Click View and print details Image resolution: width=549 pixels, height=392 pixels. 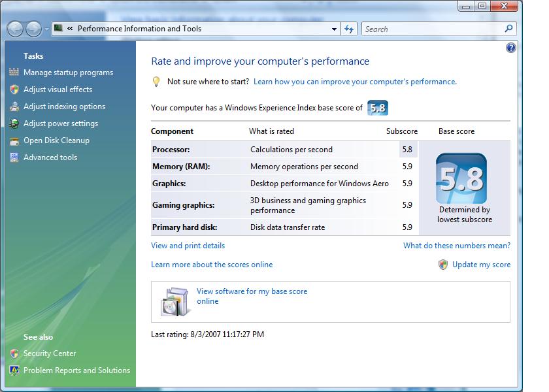point(188,246)
